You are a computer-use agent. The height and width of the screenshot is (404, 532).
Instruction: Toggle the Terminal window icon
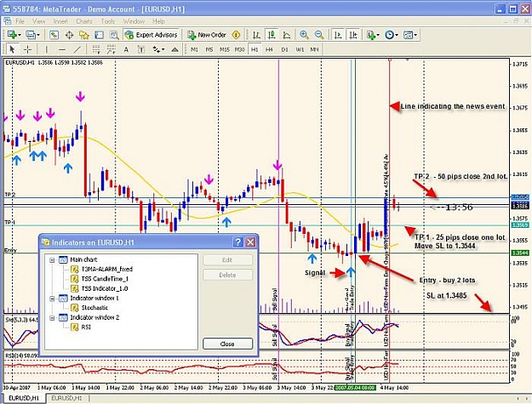pyautogui.click(x=99, y=35)
